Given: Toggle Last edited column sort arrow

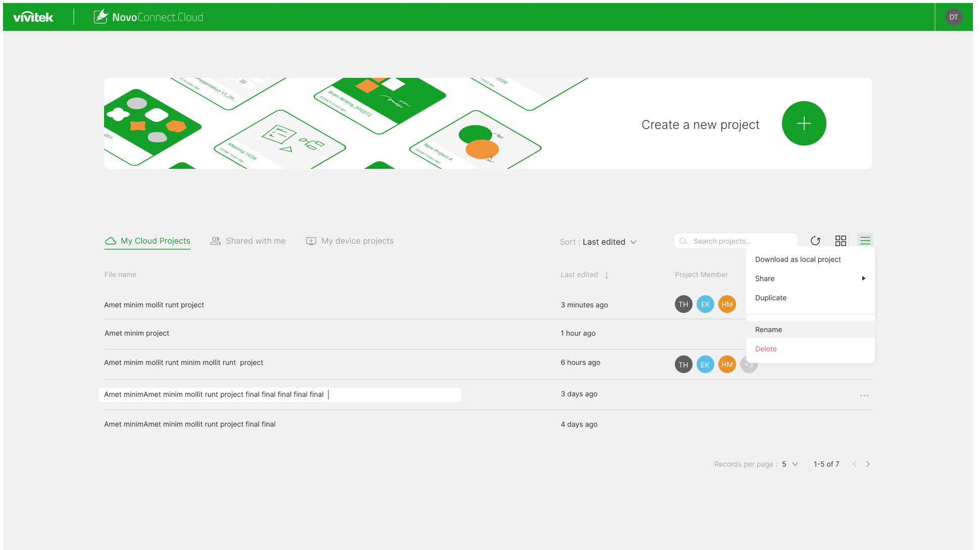Looking at the screenshot, I should (x=607, y=275).
